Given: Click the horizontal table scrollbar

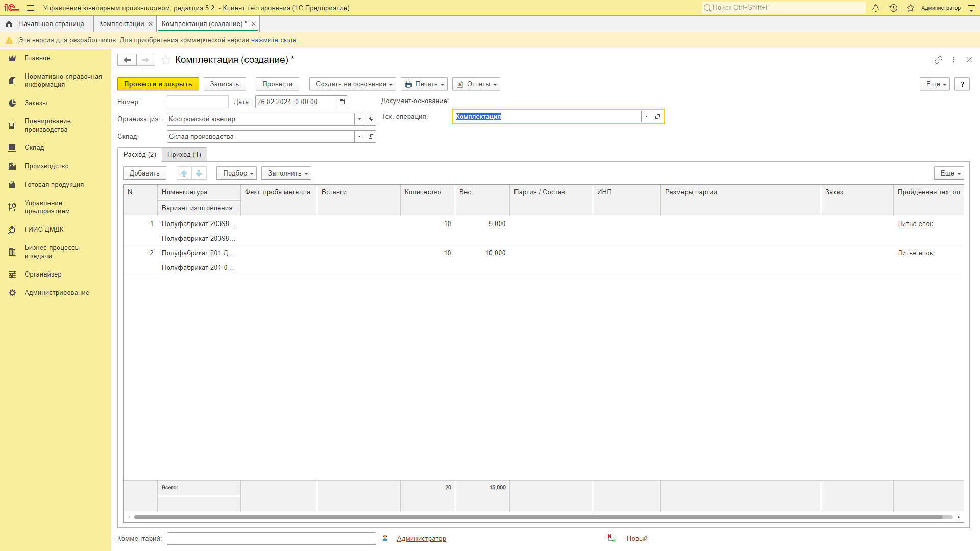Looking at the screenshot, I should pos(538,517).
